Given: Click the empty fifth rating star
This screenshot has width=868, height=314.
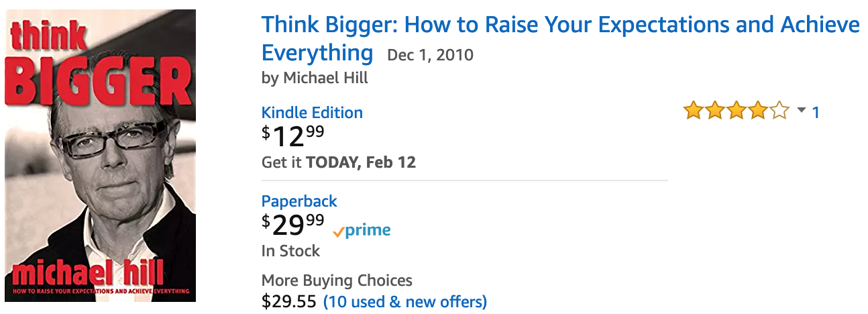Looking at the screenshot, I should 779,111.
